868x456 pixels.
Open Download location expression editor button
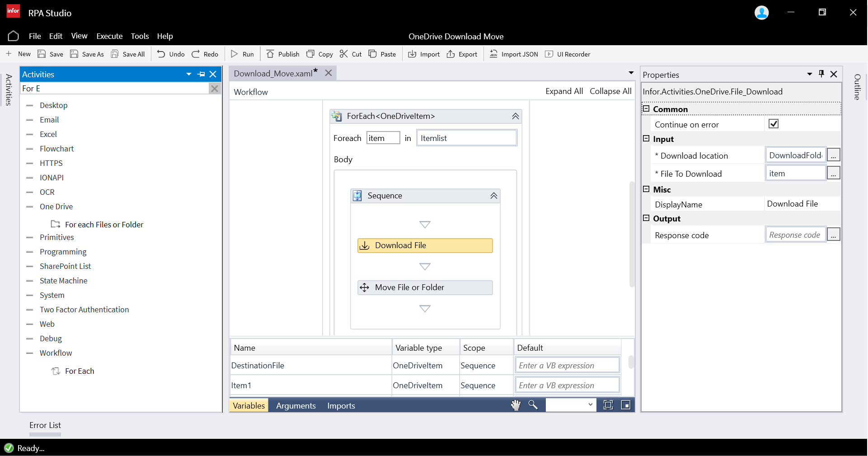pos(833,155)
